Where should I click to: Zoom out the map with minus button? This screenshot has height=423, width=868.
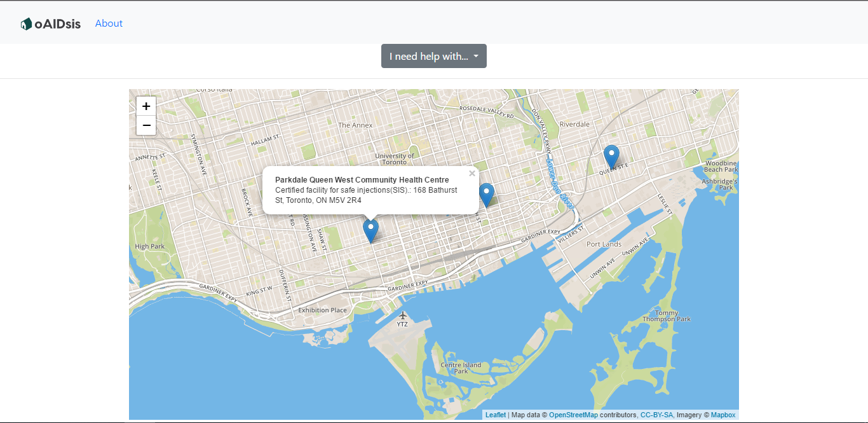coord(146,125)
